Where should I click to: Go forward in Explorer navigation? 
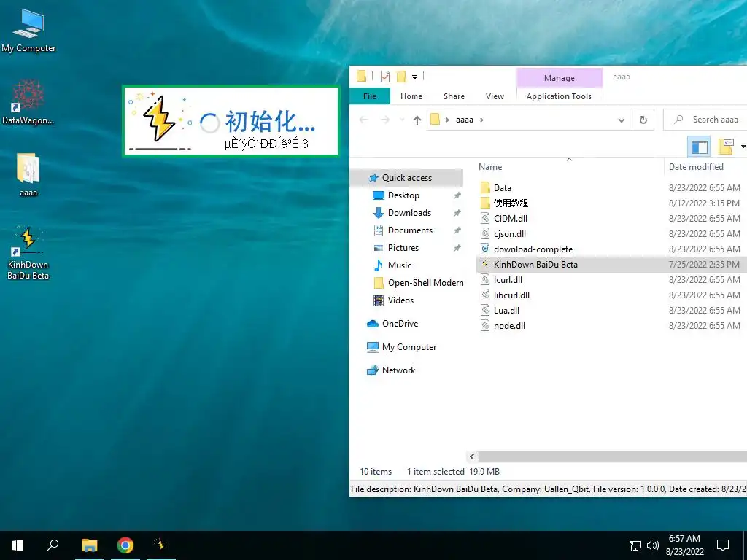(385, 120)
